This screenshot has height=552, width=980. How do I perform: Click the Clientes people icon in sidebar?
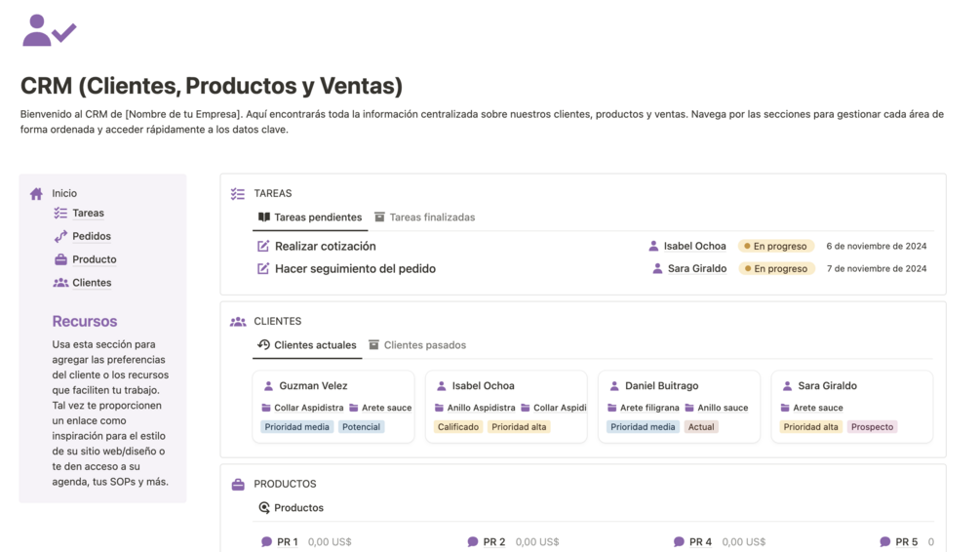coord(60,284)
